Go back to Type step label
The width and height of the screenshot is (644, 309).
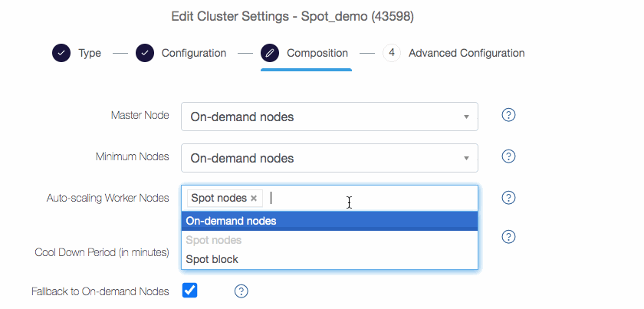(x=90, y=54)
